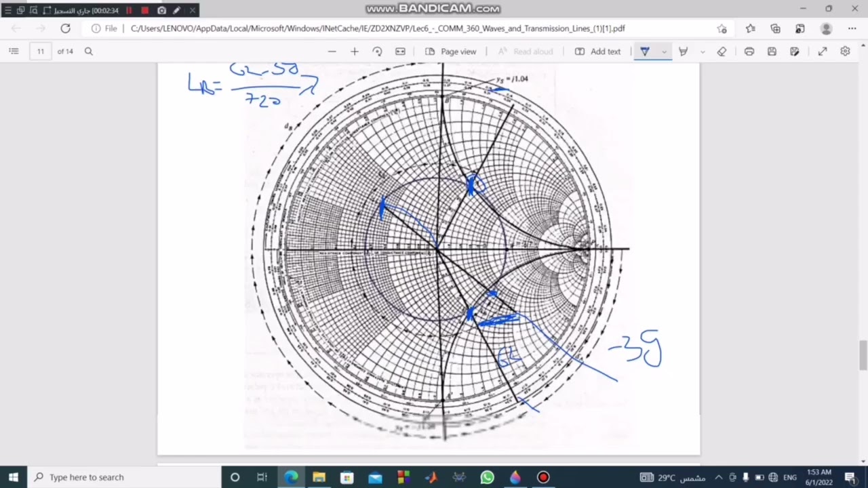Switch to Microsoft Edge on taskbar

(291, 477)
